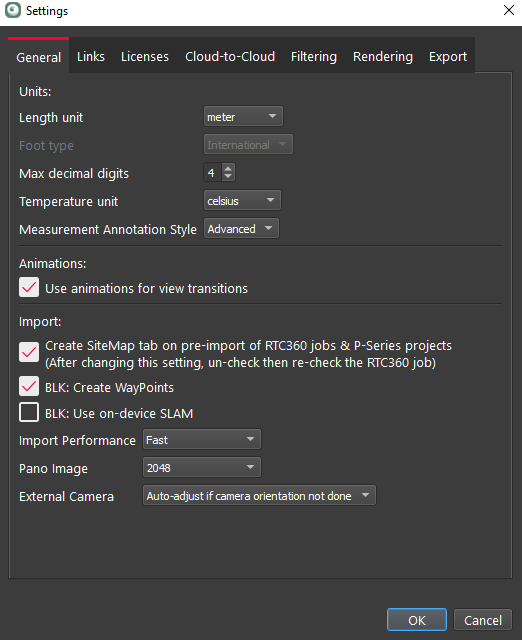
Task: Click the Pano Image label
Action: [x=53, y=469]
